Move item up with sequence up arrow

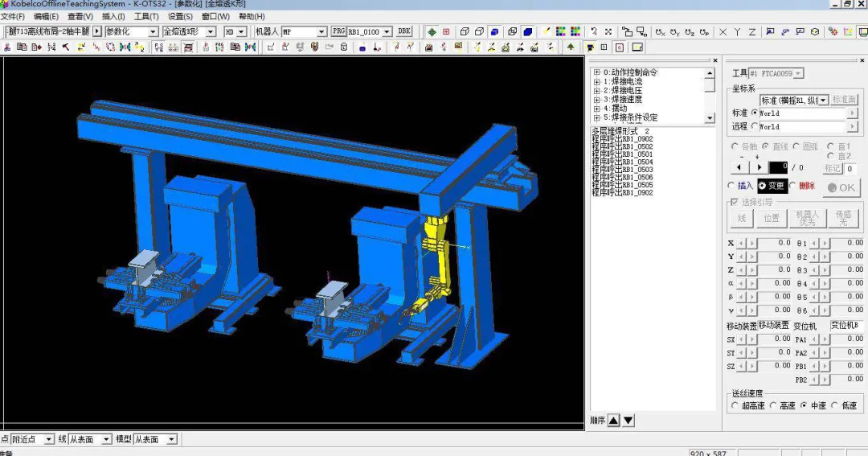pos(613,420)
